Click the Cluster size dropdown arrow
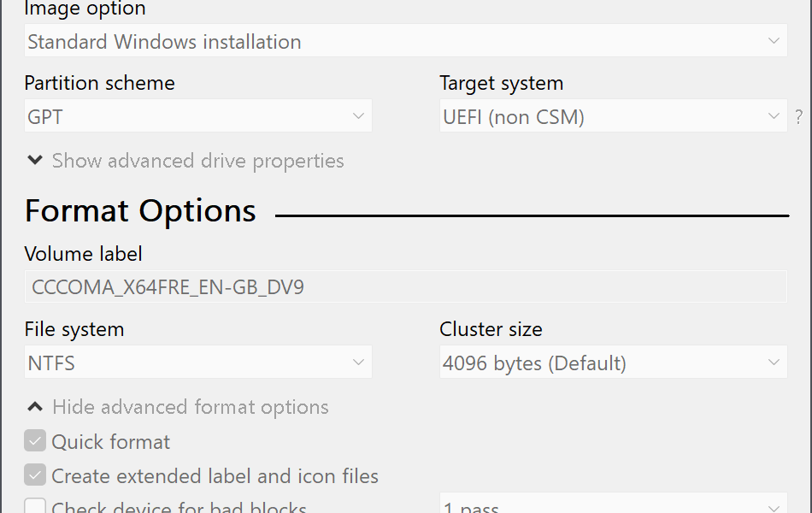Screen dimensions: 812x513 point(774,362)
